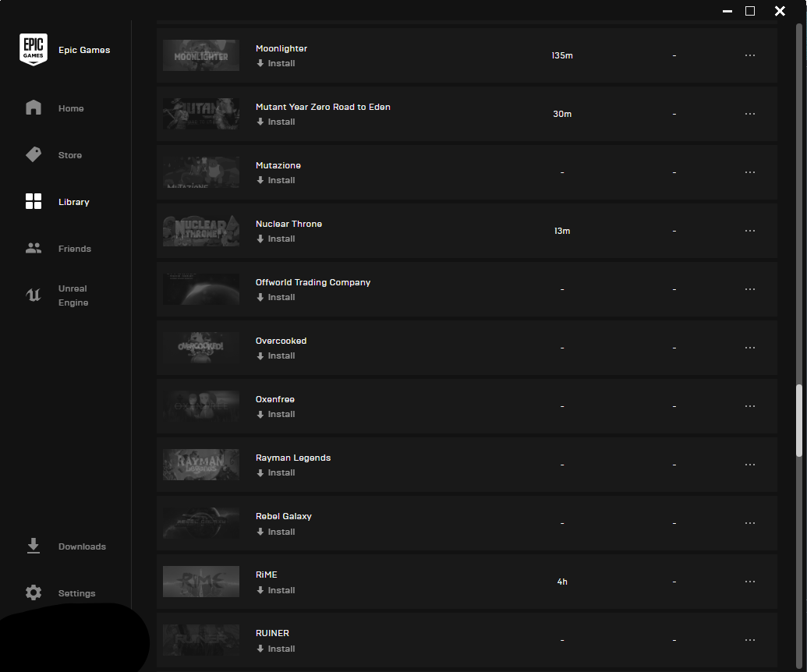Install Rebel Galaxy
This screenshot has width=807, height=672.
[x=276, y=532]
